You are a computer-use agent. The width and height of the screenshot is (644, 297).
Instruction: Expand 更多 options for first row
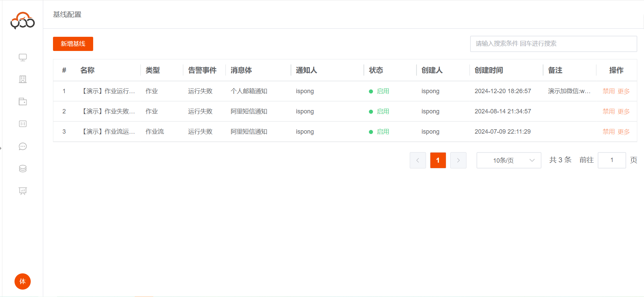623,91
